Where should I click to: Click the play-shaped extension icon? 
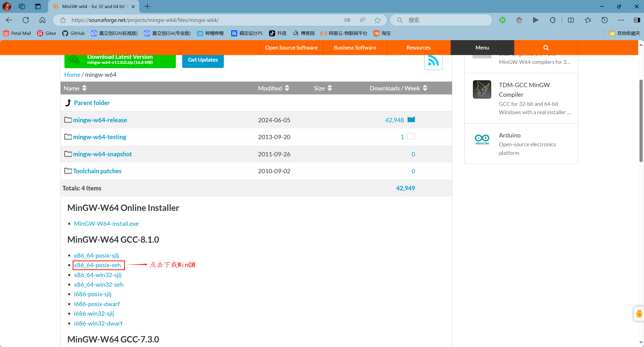536,20
